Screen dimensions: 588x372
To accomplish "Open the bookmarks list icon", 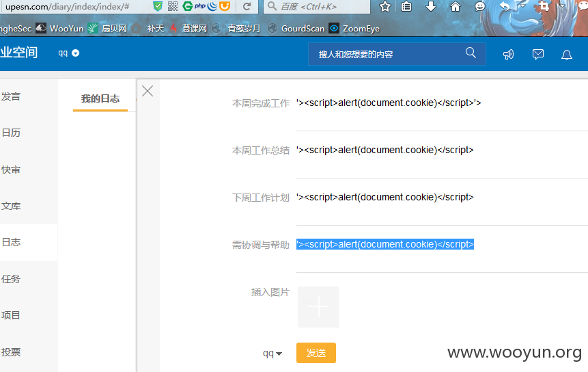I will (406, 6).
